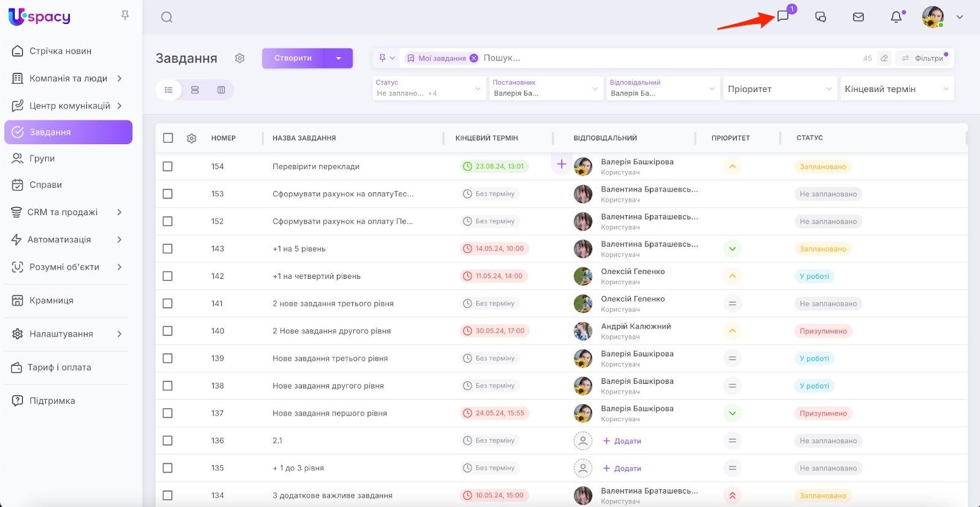Screen dimensions: 980x507
Task: Open task settings gear beside Завдання title
Action: (239, 58)
